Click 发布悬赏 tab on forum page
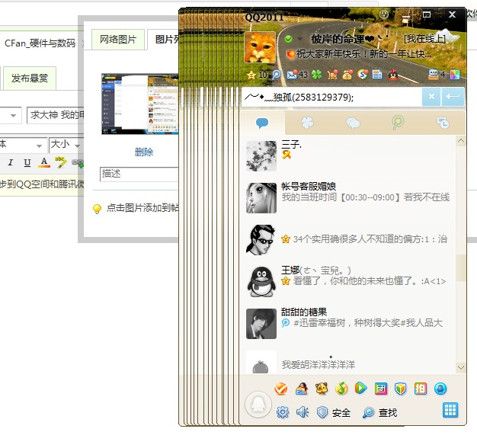477x448 pixels. pos(30,78)
